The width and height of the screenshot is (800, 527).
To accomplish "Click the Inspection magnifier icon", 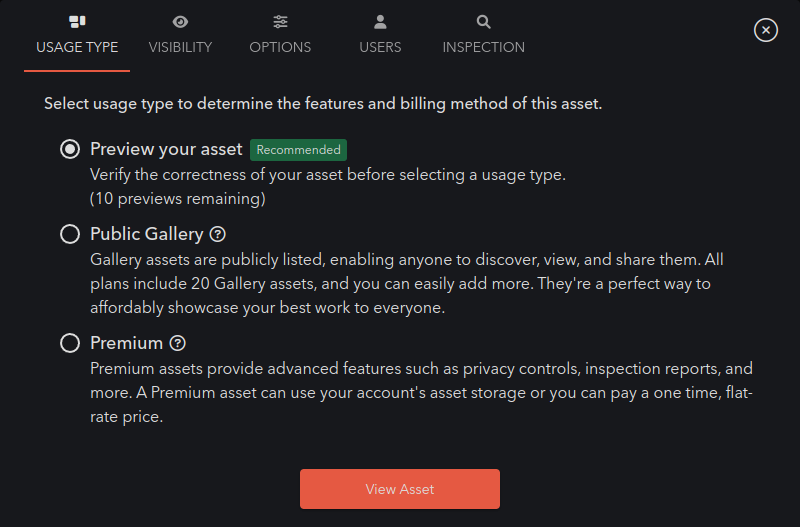I will [483, 21].
